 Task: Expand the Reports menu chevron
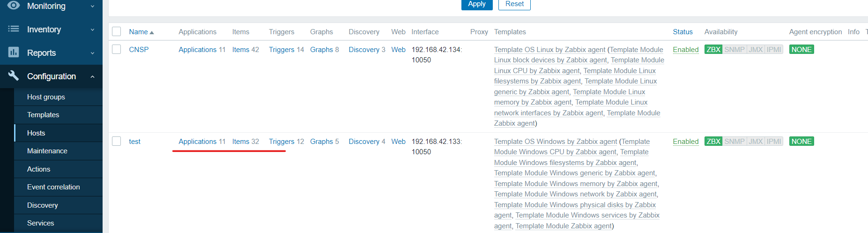(x=92, y=53)
